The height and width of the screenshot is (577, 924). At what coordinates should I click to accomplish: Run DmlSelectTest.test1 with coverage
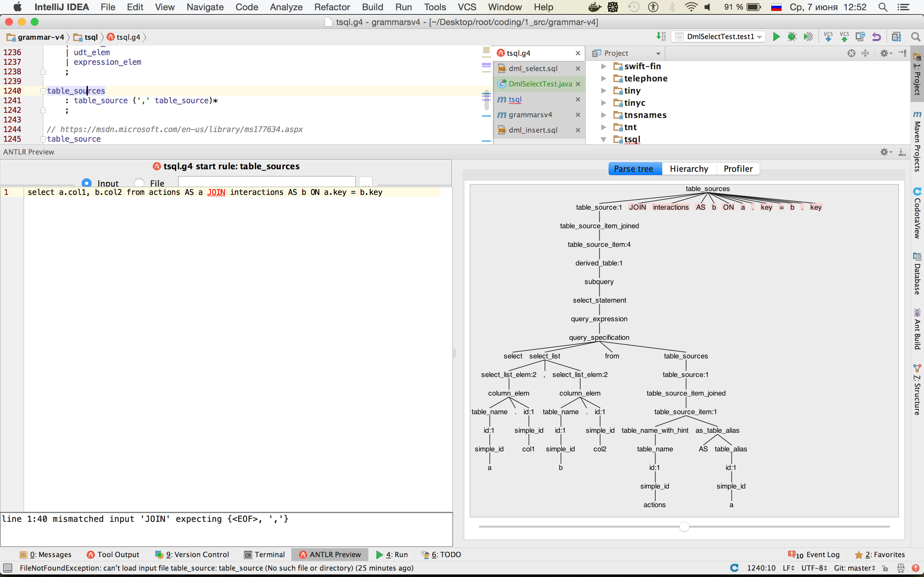(x=808, y=36)
